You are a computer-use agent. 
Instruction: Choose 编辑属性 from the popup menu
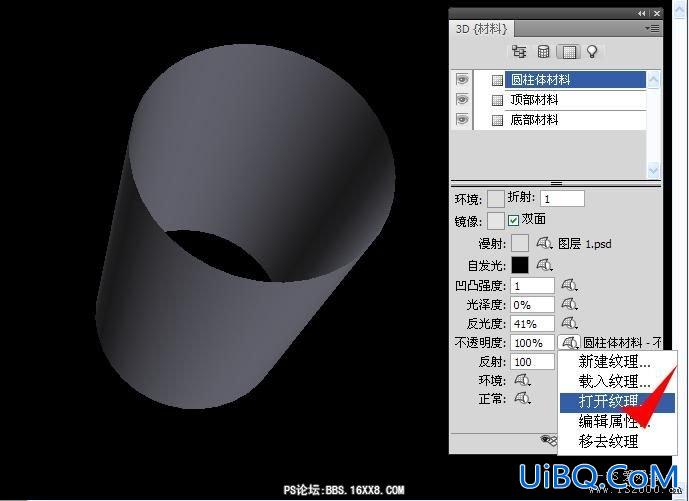pyautogui.click(x=617, y=421)
